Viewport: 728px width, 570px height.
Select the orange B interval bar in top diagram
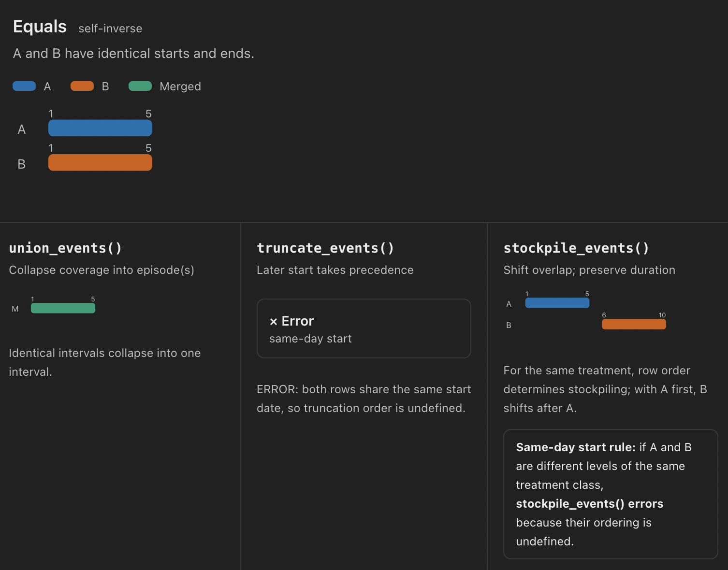(x=100, y=162)
